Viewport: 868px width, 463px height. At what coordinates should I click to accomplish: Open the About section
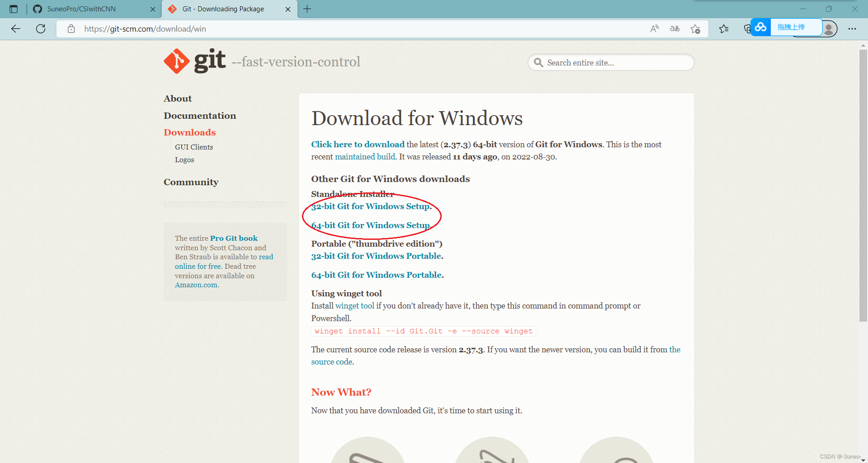tap(178, 98)
